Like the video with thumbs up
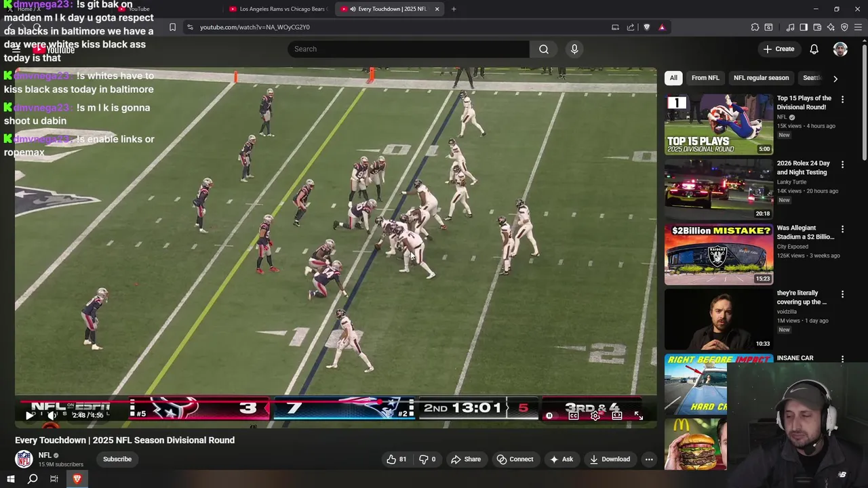The height and width of the screenshot is (488, 868). 397,459
